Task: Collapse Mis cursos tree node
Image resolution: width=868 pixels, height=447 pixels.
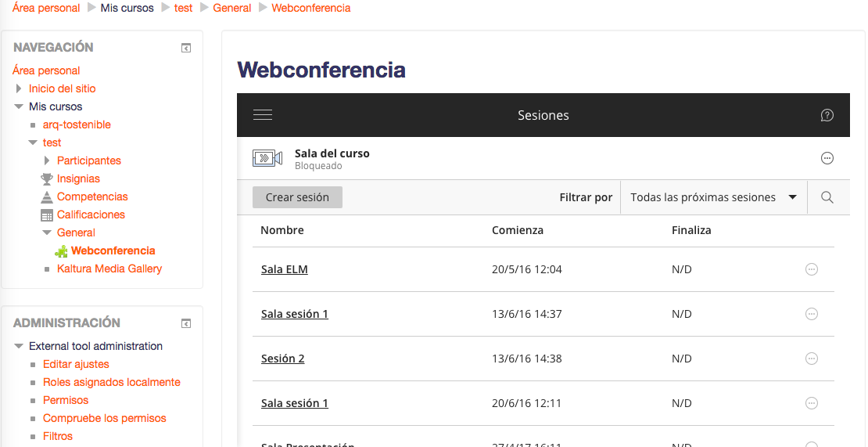Action: pyautogui.click(x=19, y=106)
